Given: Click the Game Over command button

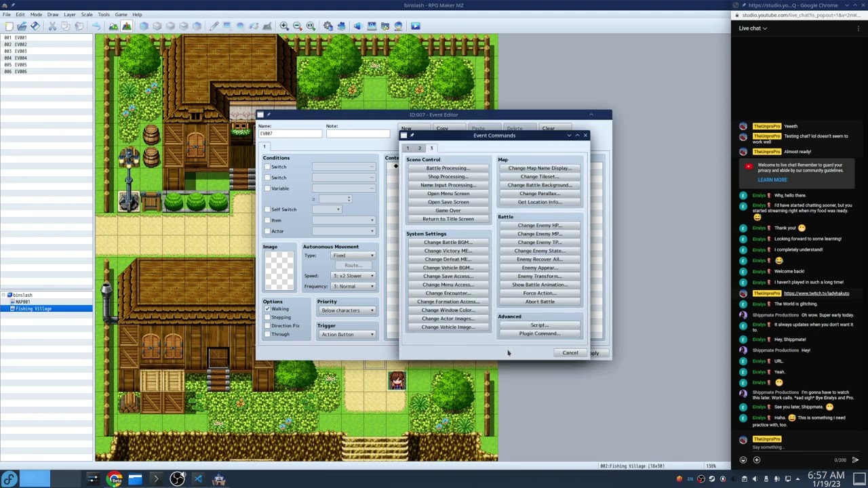Looking at the screenshot, I should coord(448,210).
